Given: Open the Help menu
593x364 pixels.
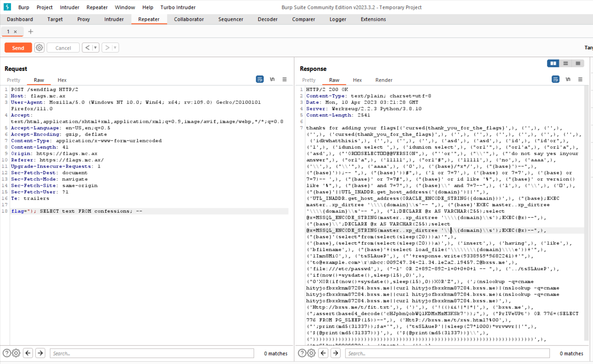Looking at the screenshot, I should click(x=148, y=7).
